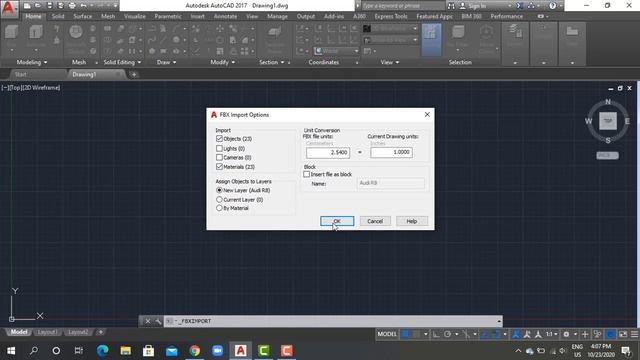Click the Plot printer quick access icon

click(x=72, y=6)
